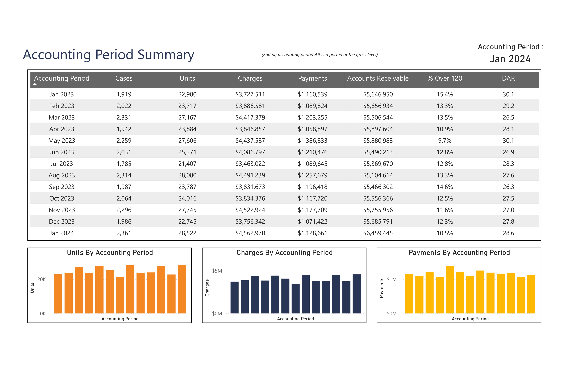Click the $5M axis label in Charges chart
Screen dimensions: 568x392
click(217, 271)
